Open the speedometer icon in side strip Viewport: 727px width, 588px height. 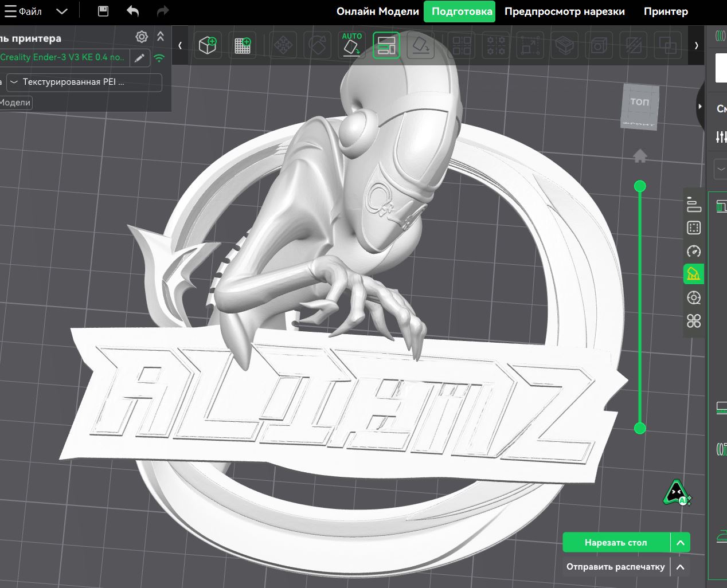(694, 251)
